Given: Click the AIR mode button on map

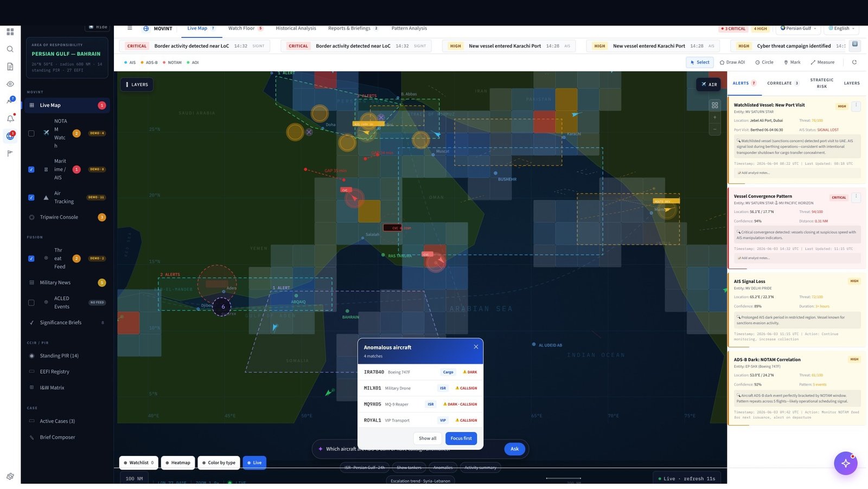Looking at the screenshot, I should pos(709,85).
